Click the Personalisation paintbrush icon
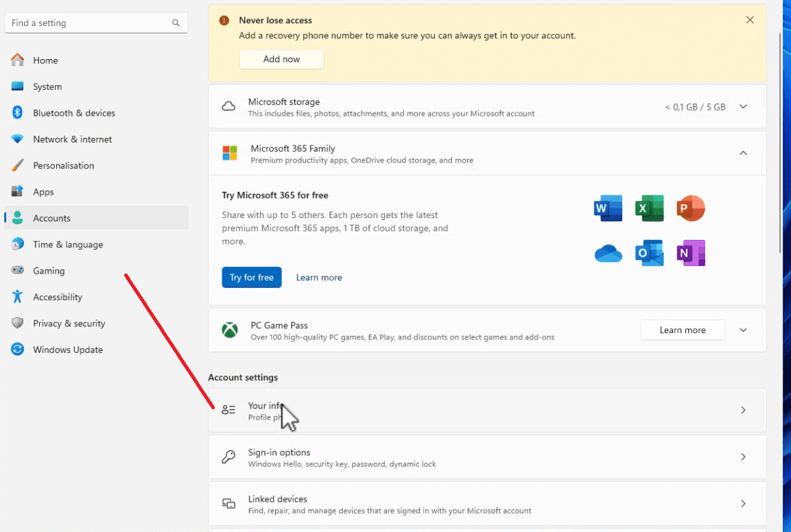Image resolution: width=791 pixels, height=532 pixels. point(17,165)
